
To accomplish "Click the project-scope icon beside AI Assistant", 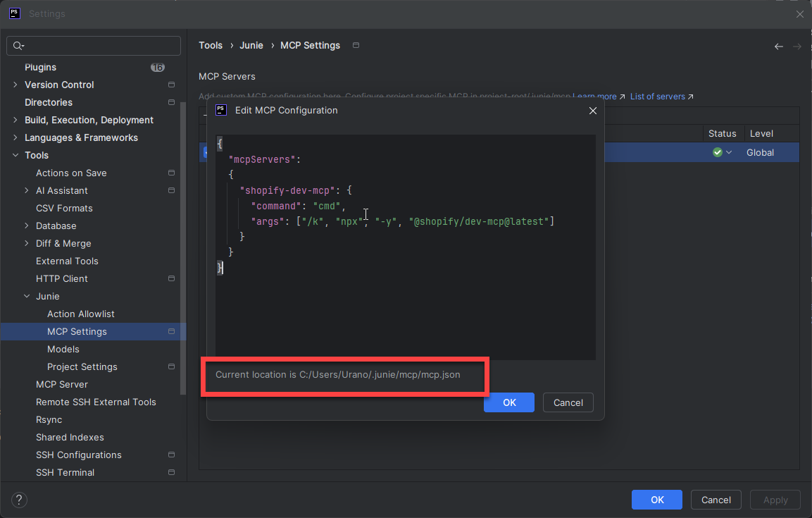I will point(171,190).
